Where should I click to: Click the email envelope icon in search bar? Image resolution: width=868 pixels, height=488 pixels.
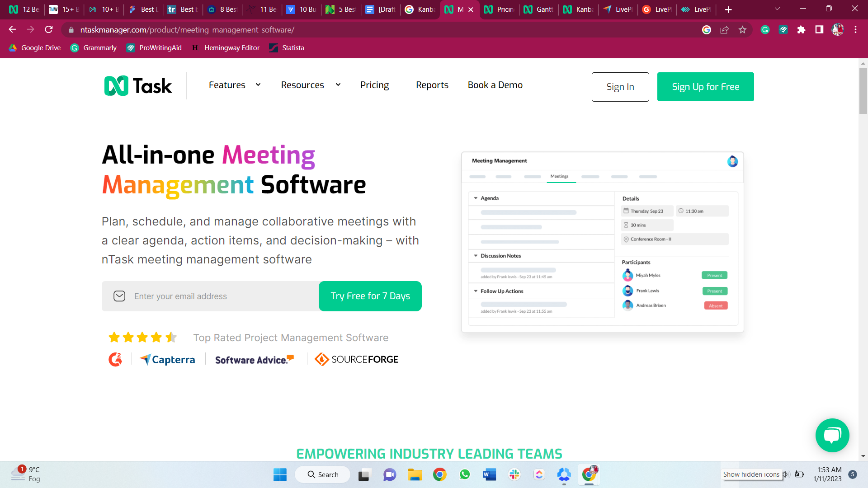coord(119,296)
